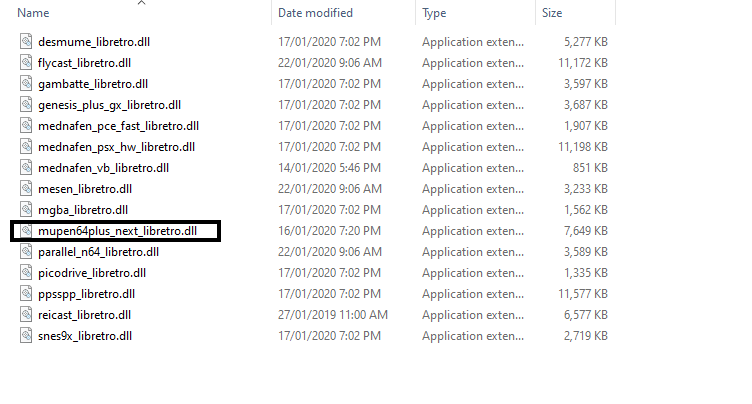The image size is (752, 404).
Task: Select the mgba_libretro.dll file name
Action: point(83,210)
